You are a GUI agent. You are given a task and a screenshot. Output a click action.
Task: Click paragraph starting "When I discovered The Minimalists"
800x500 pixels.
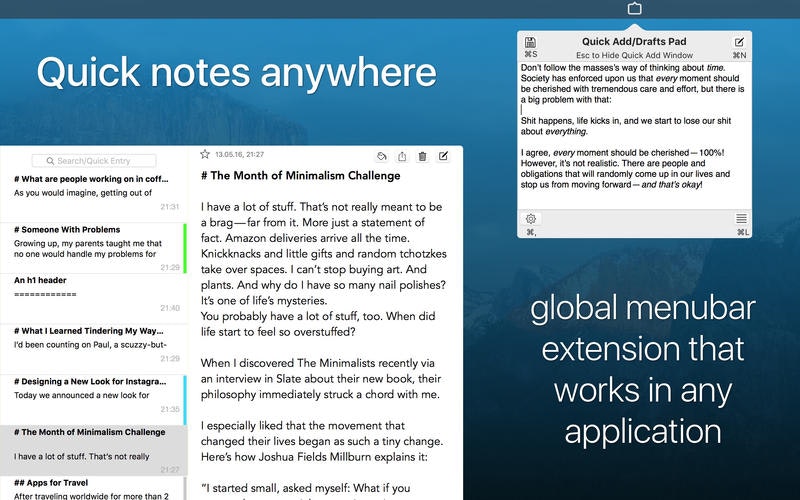321,379
